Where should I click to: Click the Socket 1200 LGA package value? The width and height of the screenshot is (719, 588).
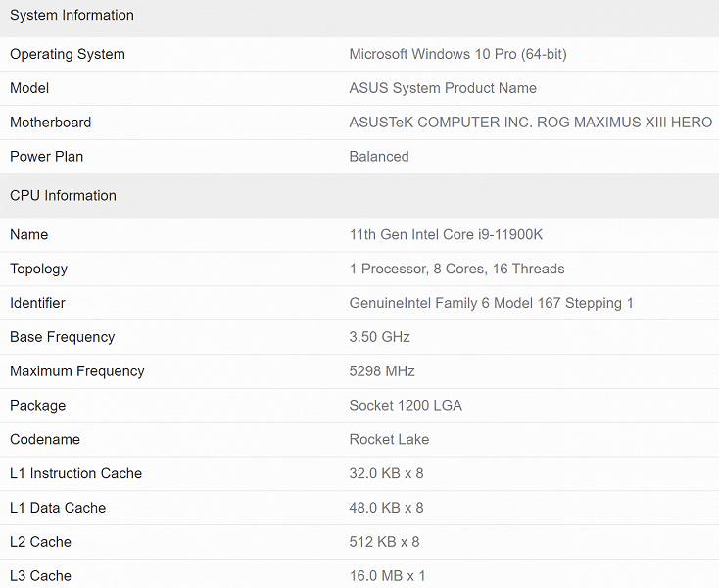click(x=406, y=406)
